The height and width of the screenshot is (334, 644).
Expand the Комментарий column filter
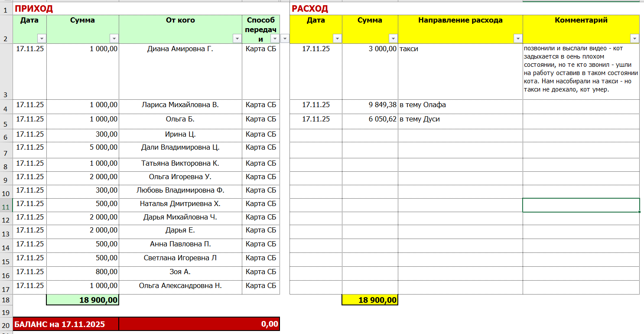(634, 38)
